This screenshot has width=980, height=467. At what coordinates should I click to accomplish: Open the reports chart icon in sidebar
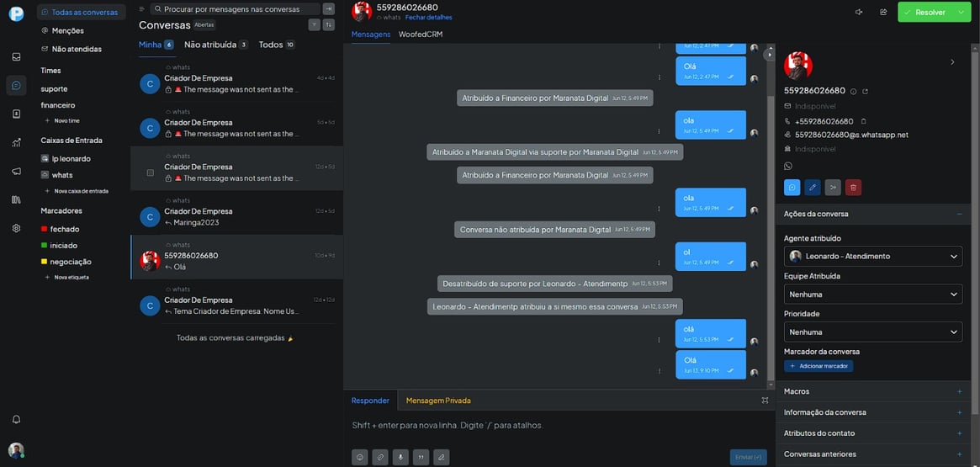tap(16, 142)
